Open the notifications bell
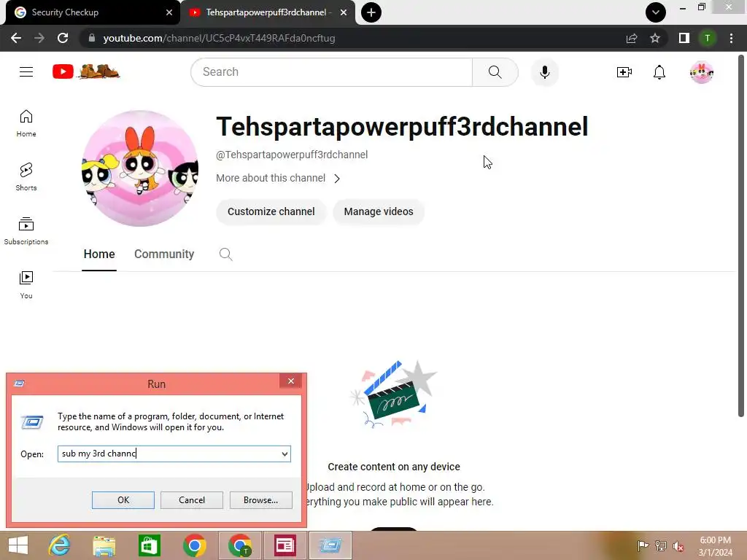 [x=659, y=72]
